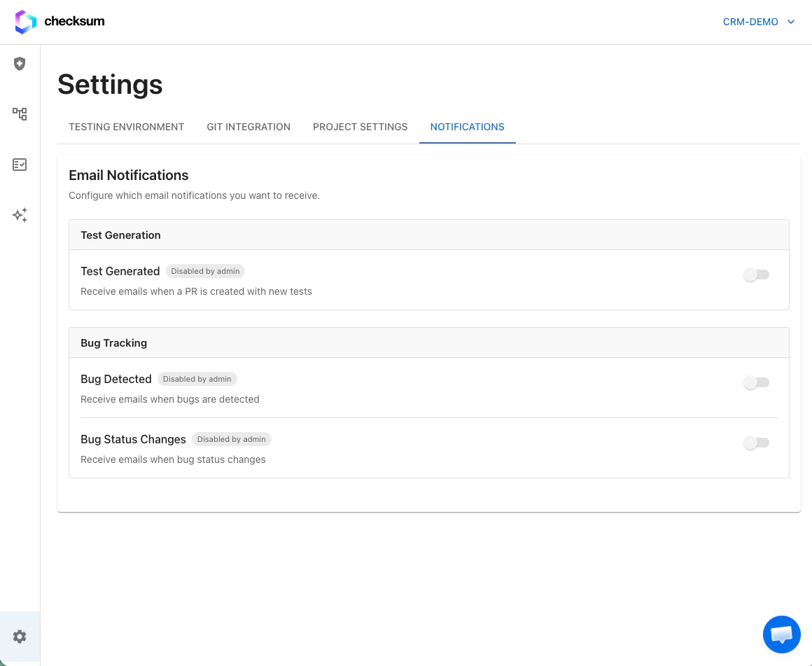Open the test checklist icon in the sidebar
812x666 pixels.
20,165
